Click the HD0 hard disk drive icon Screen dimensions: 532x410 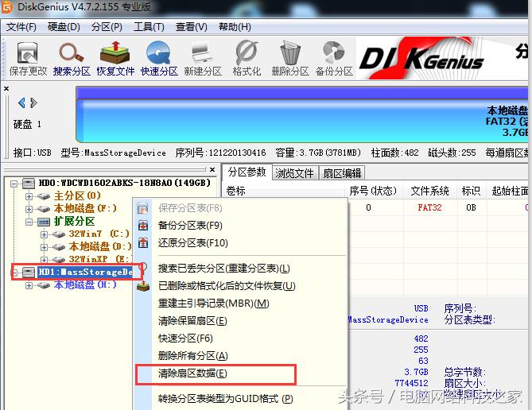pos(29,184)
